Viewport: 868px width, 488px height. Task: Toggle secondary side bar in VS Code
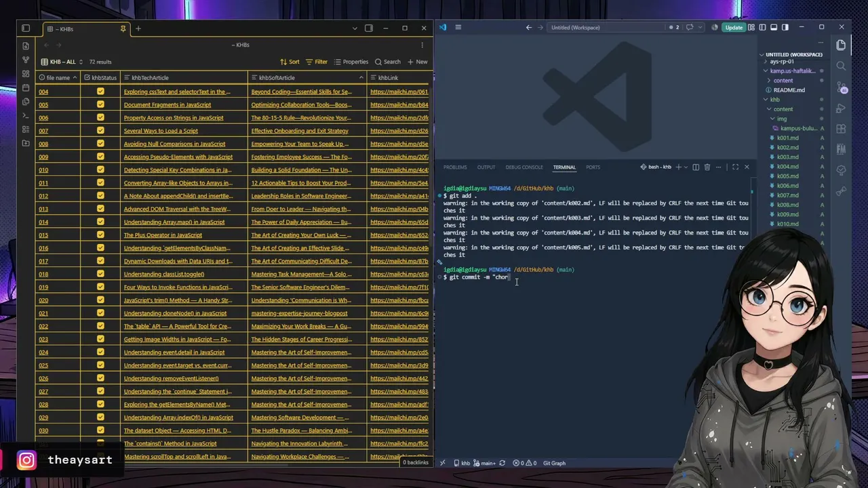click(785, 28)
